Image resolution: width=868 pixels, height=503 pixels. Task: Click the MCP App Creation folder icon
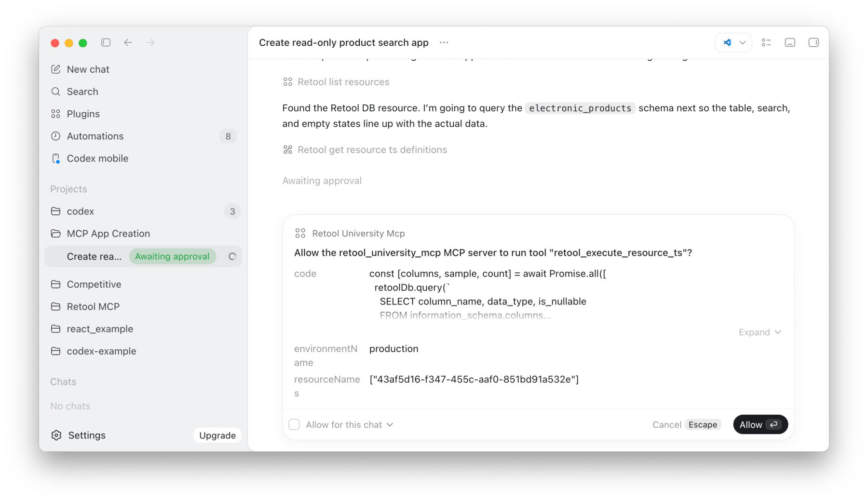pyautogui.click(x=56, y=234)
